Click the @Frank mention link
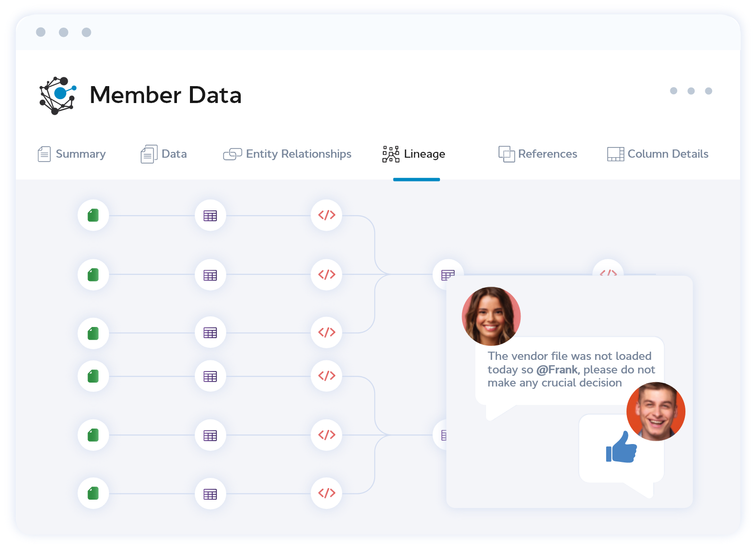 pos(557,369)
